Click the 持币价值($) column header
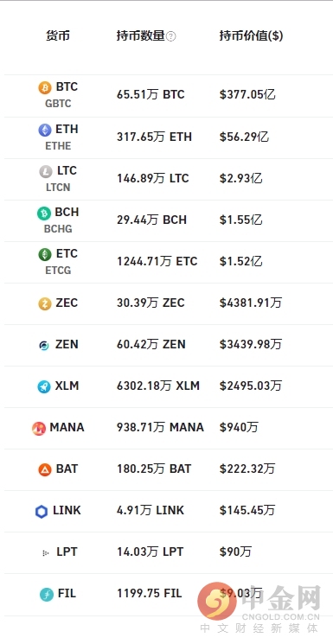333x644 pixels. 251,36
